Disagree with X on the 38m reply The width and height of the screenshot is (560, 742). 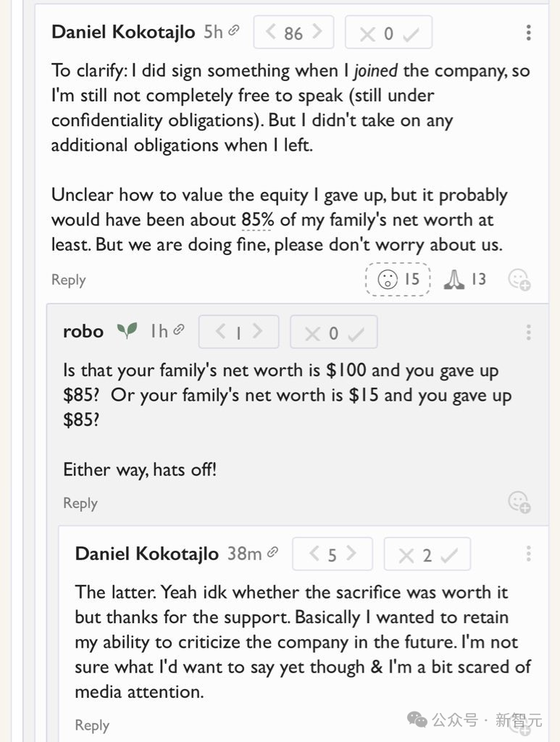(406, 555)
